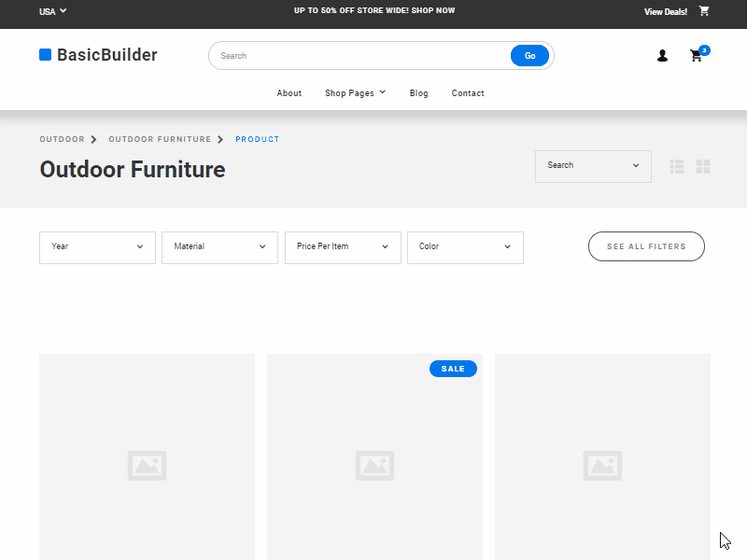
Task: Switch to grid view of products
Action: pyautogui.click(x=702, y=166)
